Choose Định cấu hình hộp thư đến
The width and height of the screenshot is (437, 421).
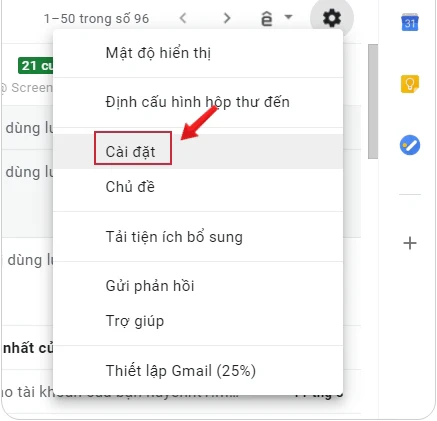click(x=198, y=102)
